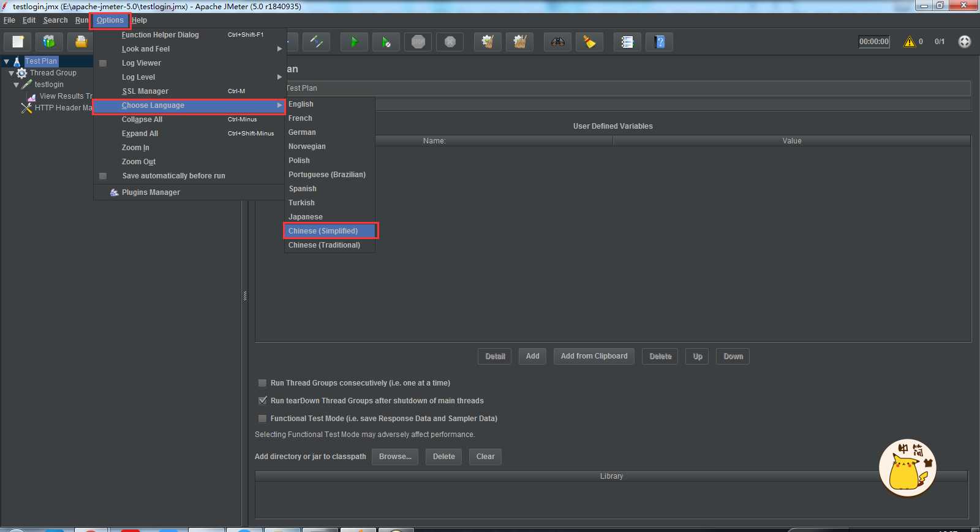This screenshot has width=980, height=532.
Task: Click Start no pauses icon
Action: click(386, 42)
